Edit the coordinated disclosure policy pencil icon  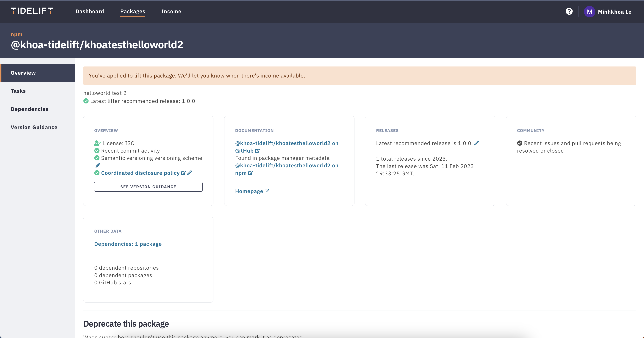click(x=190, y=173)
